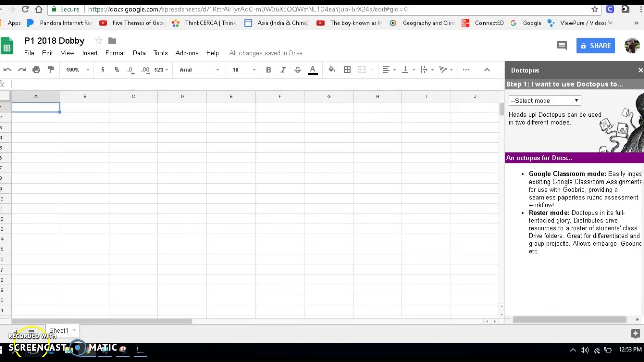Viewport: 644px width, 362px height.
Task: Open the Data menu
Action: pyautogui.click(x=139, y=53)
